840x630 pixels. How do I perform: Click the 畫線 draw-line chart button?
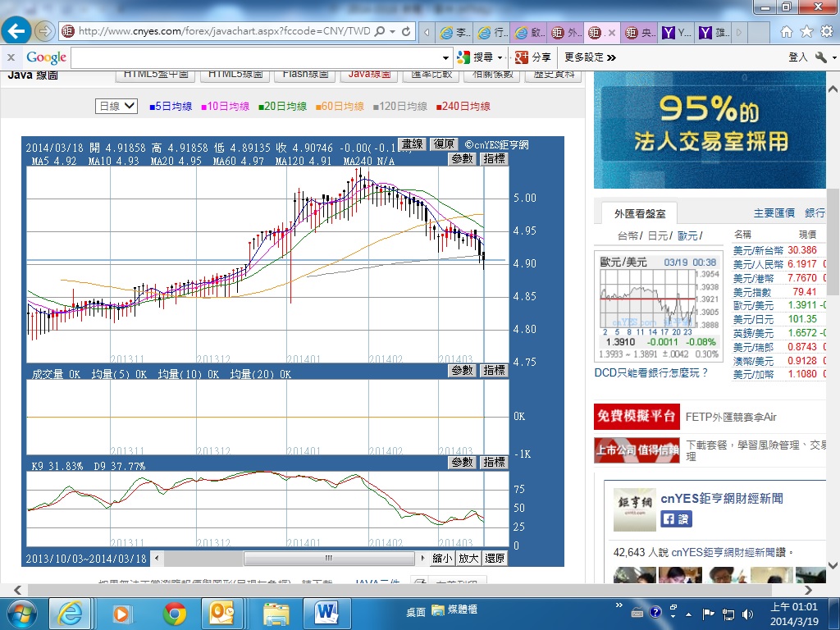coord(413,144)
